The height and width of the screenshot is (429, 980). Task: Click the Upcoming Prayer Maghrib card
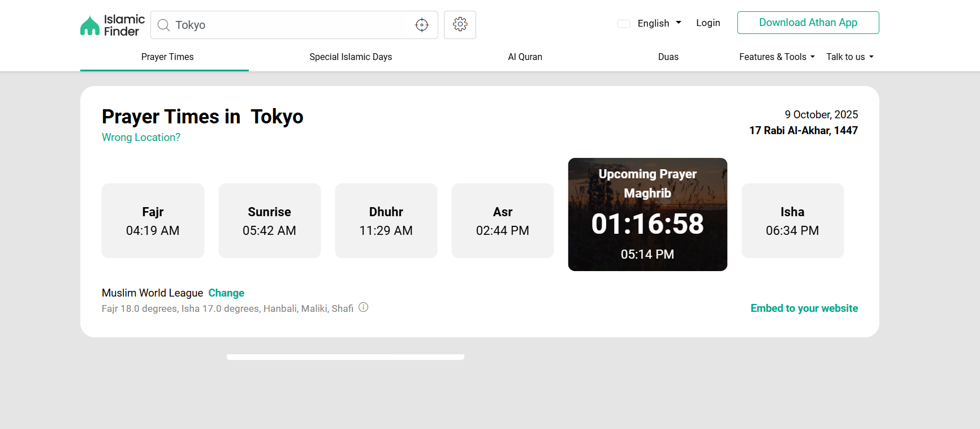[x=647, y=215]
